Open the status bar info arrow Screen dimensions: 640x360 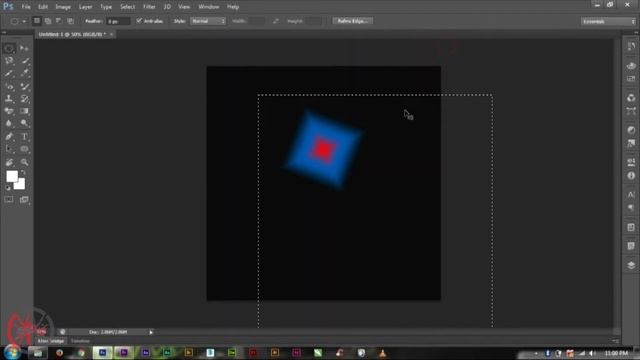151,332
